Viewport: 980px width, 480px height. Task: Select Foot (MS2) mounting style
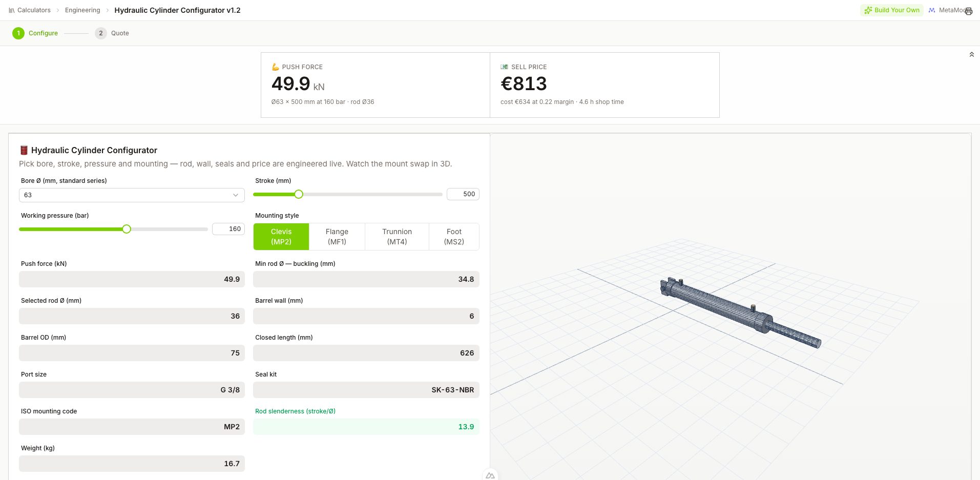point(454,237)
